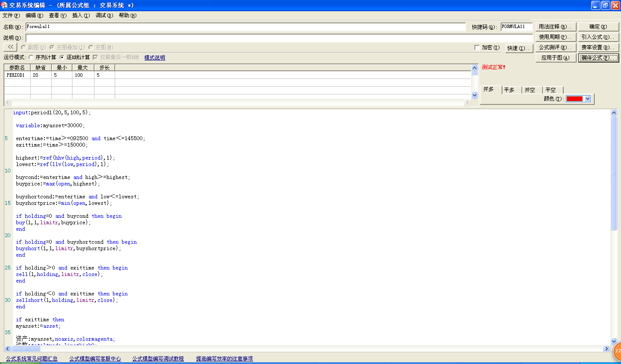Screen dimensions: 621x364
Task: Click parameter table scroll up arrow
Action: pos(475,68)
